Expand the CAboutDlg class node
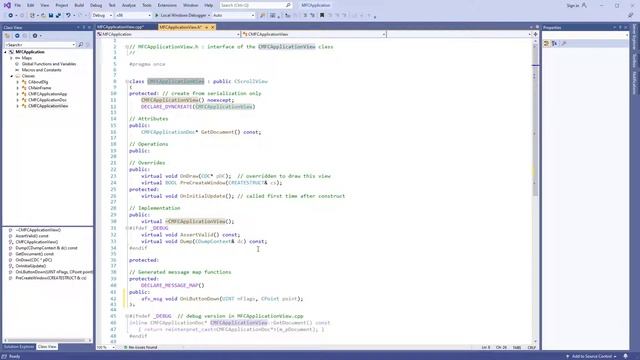 click(x=18, y=82)
